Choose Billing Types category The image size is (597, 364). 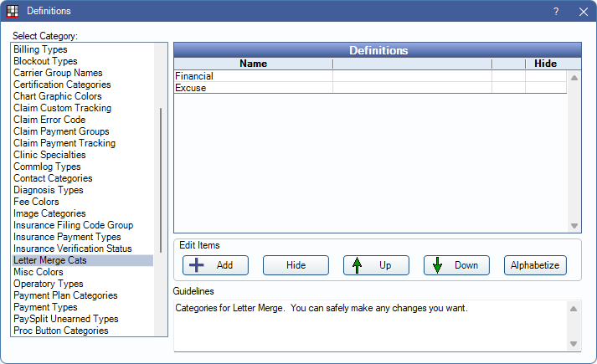(41, 49)
